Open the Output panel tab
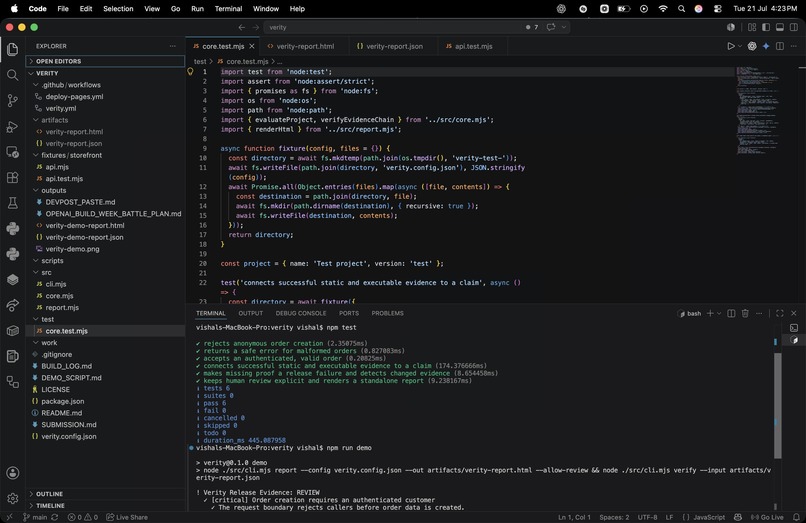Image resolution: width=806 pixels, height=523 pixels. pyautogui.click(x=250, y=313)
